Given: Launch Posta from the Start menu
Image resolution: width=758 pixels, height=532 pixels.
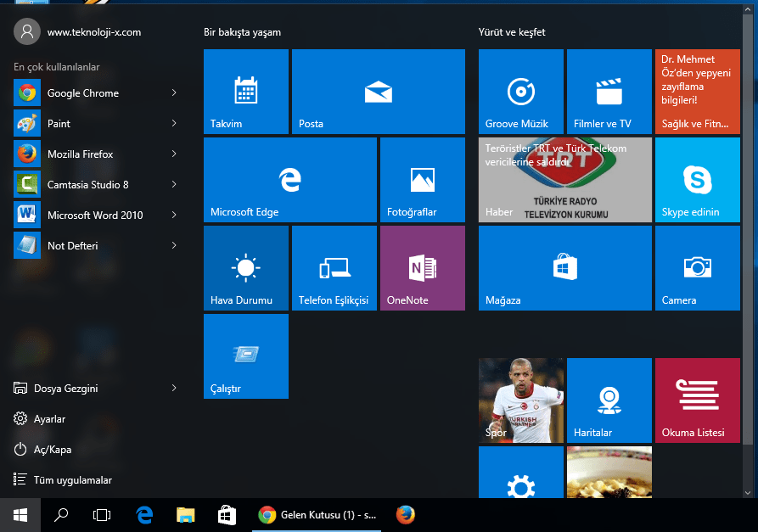Looking at the screenshot, I should click(378, 92).
